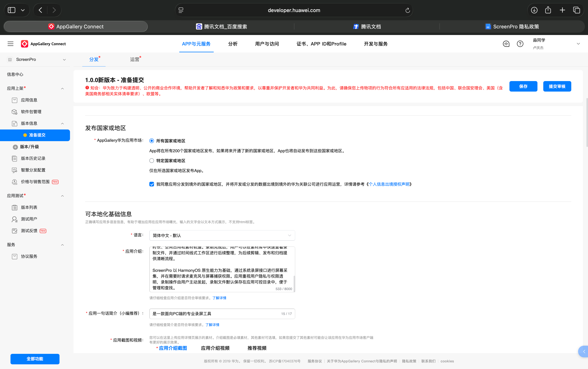Collapse the 应用上架 section
The height and width of the screenshot is (369, 588).
coord(62,88)
